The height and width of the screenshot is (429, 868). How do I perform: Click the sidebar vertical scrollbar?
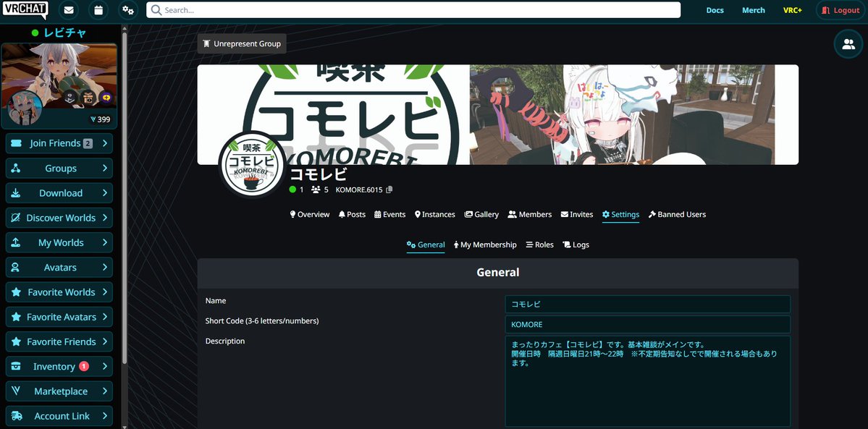[125, 198]
